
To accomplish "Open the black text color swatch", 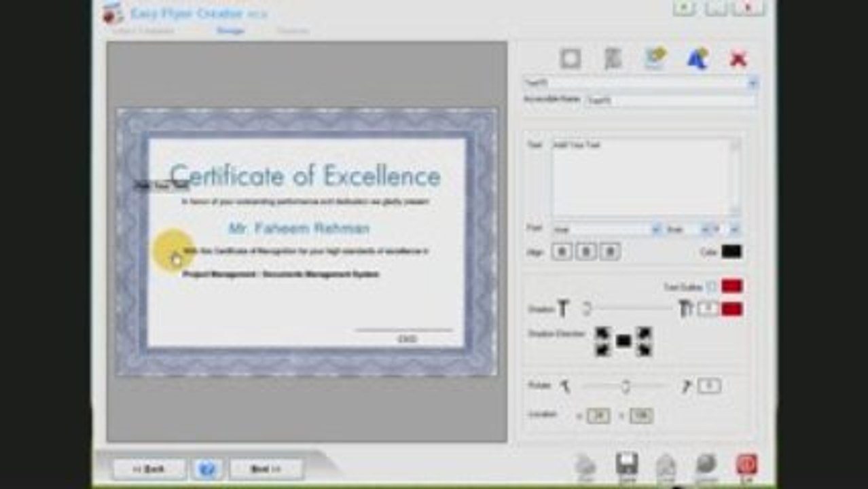I will 731,252.
